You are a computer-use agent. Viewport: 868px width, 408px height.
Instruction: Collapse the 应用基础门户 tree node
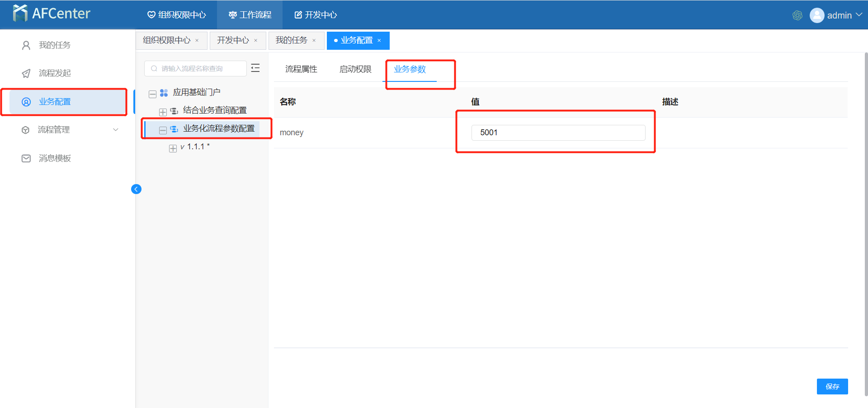pyautogui.click(x=153, y=94)
